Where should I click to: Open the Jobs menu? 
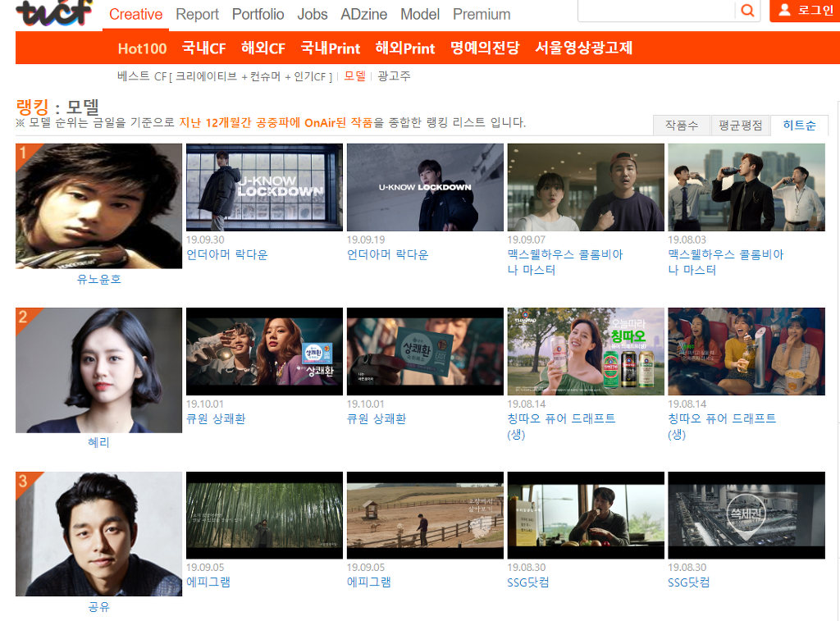(313, 15)
